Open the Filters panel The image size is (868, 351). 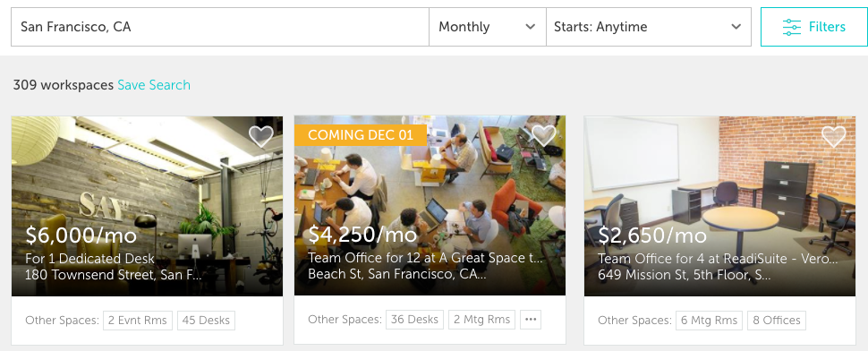814,27
